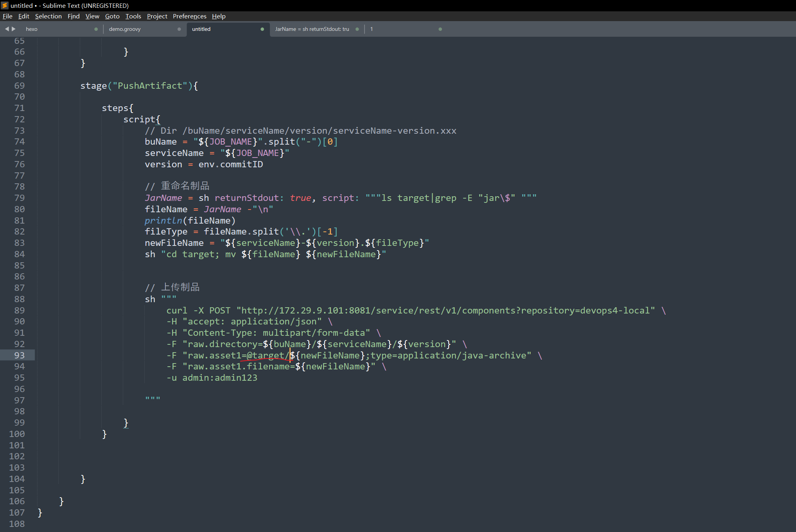Click the raw.directory -F line
Image resolution: width=796 pixels, height=532 pixels.
pyautogui.click(x=316, y=344)
